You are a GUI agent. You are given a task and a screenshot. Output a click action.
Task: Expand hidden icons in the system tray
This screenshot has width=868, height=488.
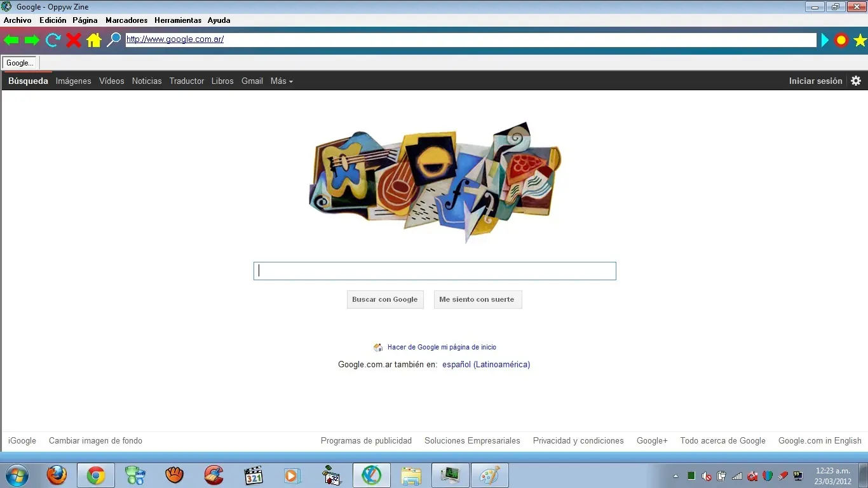(675, 475)
